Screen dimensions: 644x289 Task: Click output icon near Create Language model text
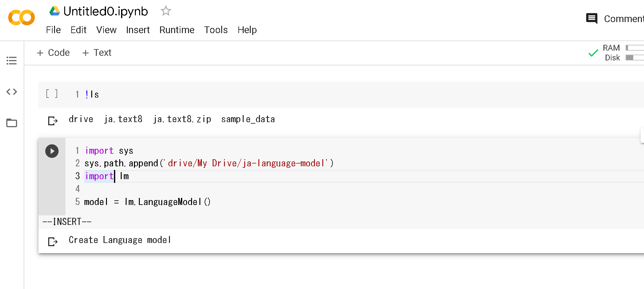(52, 241)
